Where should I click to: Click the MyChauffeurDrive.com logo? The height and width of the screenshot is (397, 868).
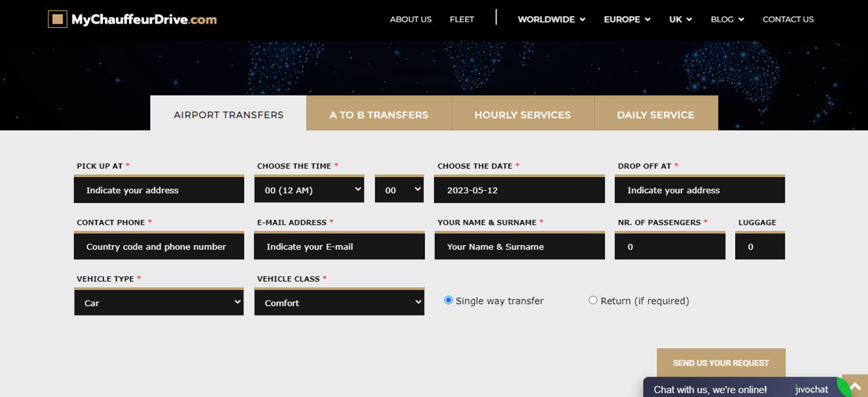[132, 19]
